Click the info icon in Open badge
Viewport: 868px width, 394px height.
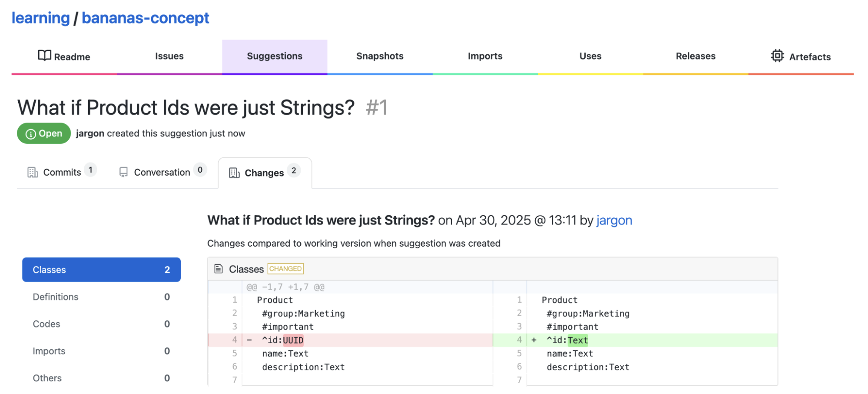tap(30, 134)
